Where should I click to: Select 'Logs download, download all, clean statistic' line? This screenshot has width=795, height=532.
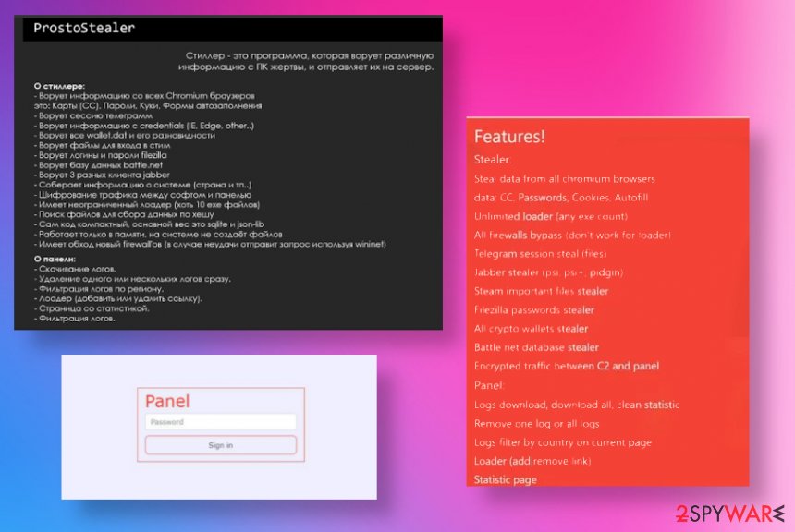point(577,405)
